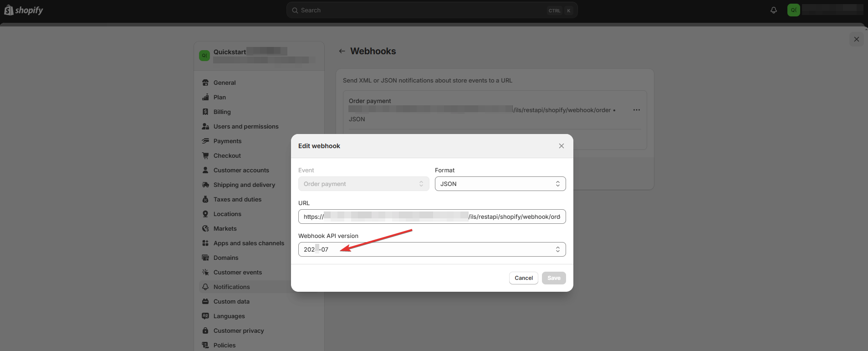Click the Markets globe icon

tap(205, 228)
